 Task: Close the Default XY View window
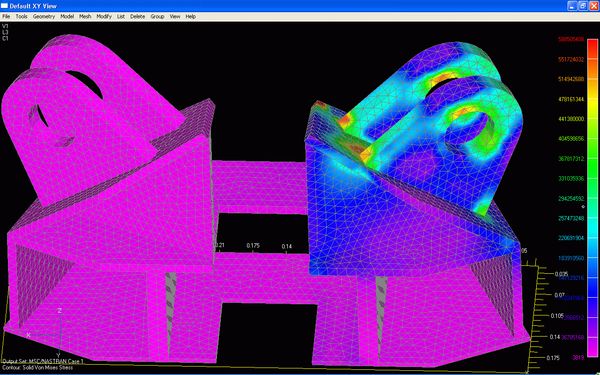pos(594,6)
